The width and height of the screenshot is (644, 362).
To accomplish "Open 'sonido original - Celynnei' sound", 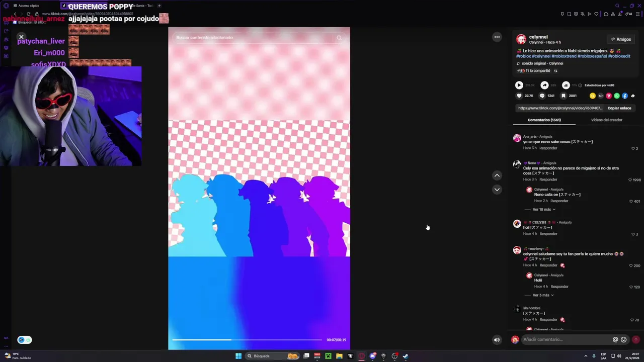I will coord(542,63).
